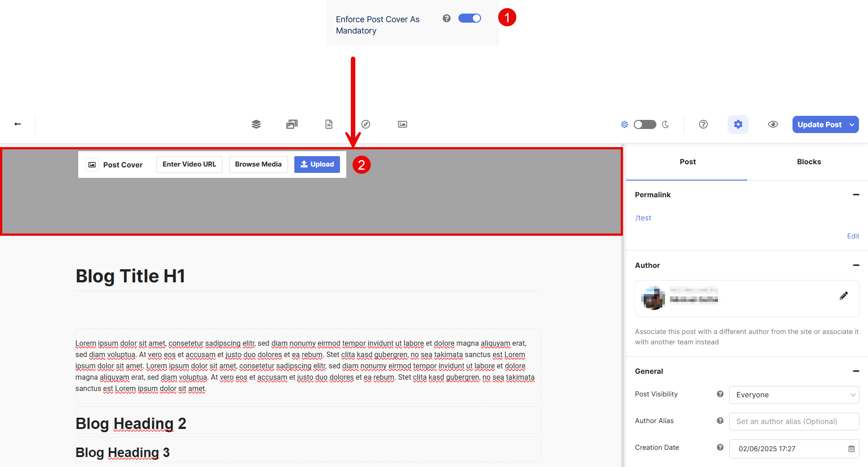This screenshot has height=467, width=868.
Task: Click the Author Alias input field
Action: 794,421
